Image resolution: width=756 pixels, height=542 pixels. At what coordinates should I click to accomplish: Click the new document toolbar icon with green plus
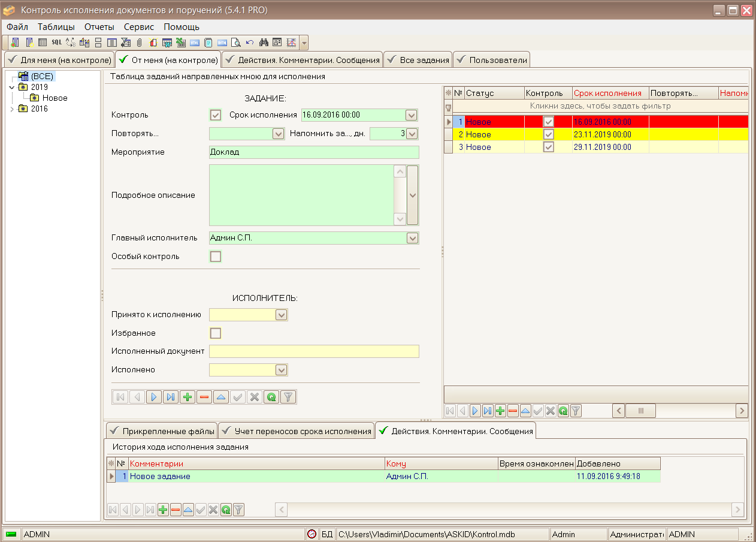click(15, 43)
